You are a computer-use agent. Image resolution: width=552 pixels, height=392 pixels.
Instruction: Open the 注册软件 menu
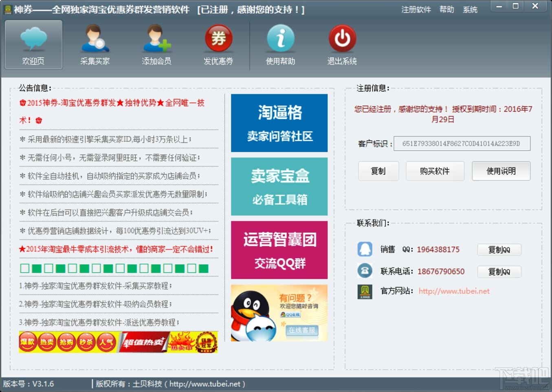pyautogui.click(x=416, y=9)
